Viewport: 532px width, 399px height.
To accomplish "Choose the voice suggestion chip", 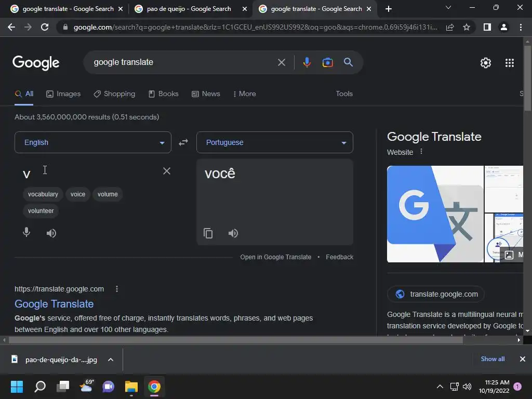I will (78, 194).
